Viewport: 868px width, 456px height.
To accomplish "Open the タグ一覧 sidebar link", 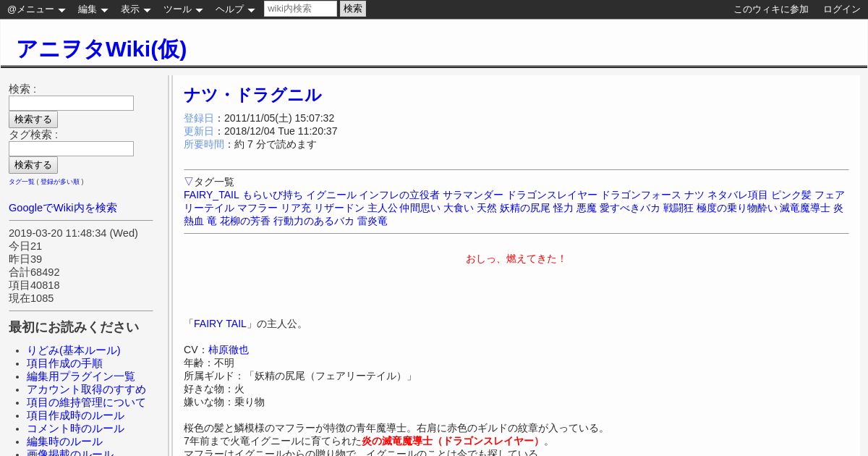I will point(22,182).
